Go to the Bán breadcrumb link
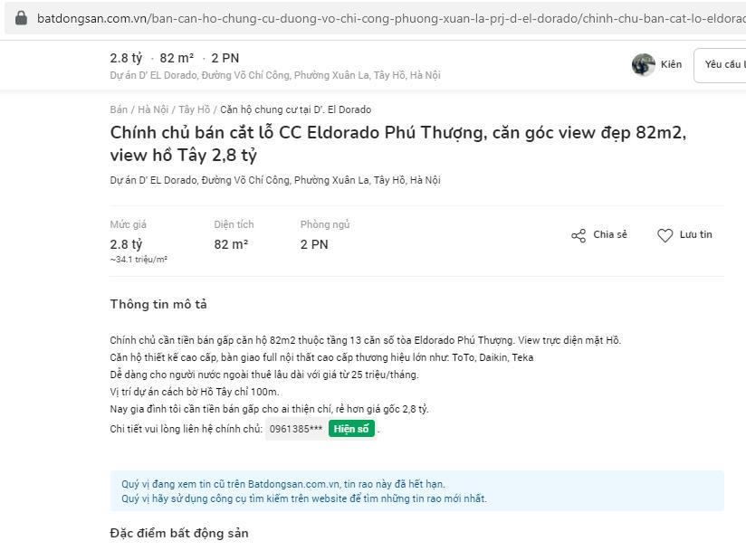Viewport: 746px width, 560px height. (x=119, y=109)
